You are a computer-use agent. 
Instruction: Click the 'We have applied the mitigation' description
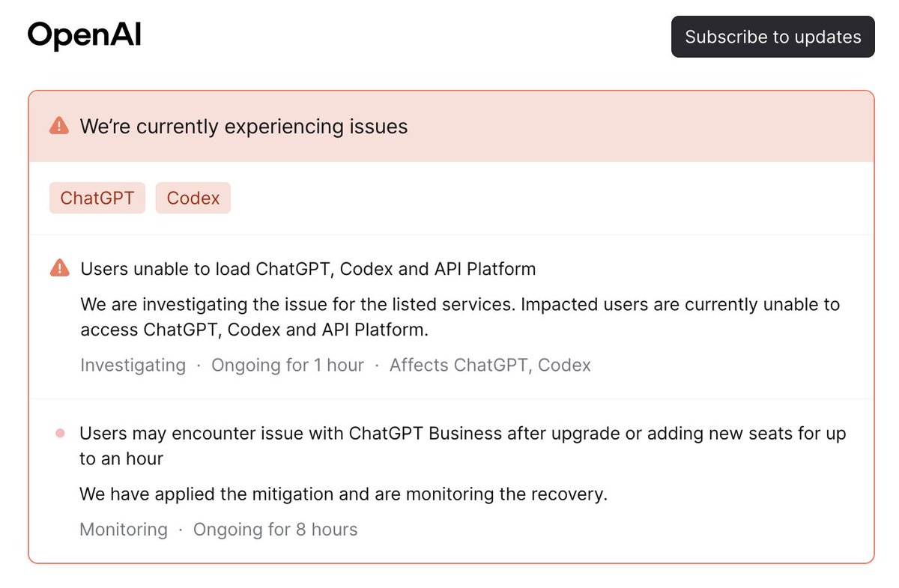click(343, 494)
